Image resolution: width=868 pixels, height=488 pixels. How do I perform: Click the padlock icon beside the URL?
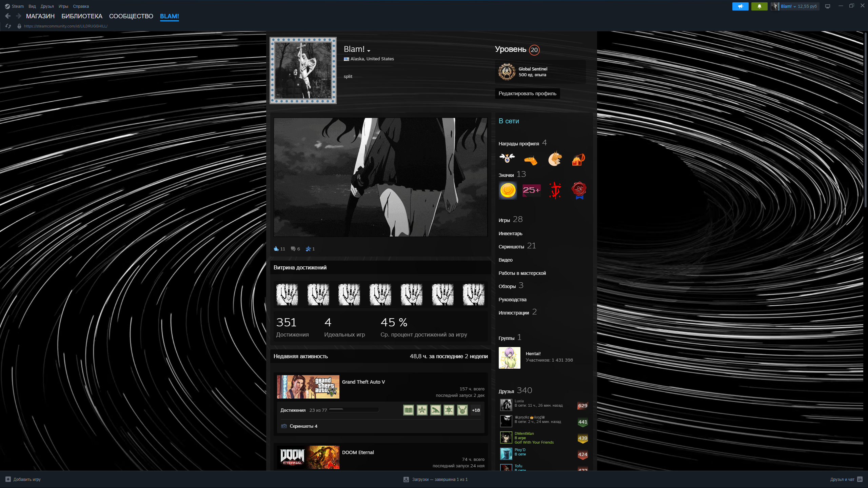tap(19, 26)
